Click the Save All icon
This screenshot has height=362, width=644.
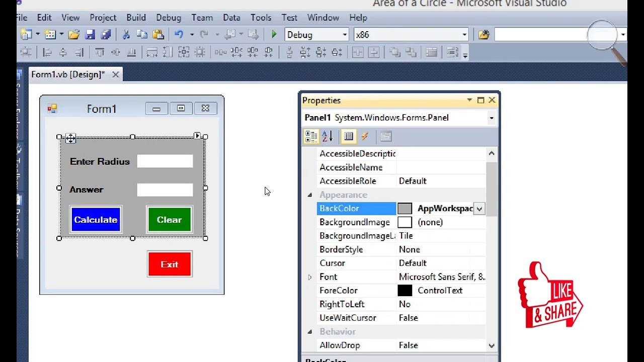coord(106,35)
